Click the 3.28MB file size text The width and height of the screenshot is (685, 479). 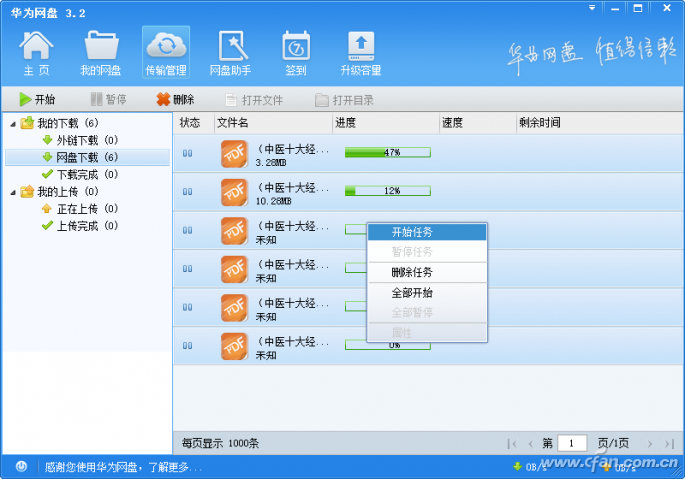[x=271, y=163]
